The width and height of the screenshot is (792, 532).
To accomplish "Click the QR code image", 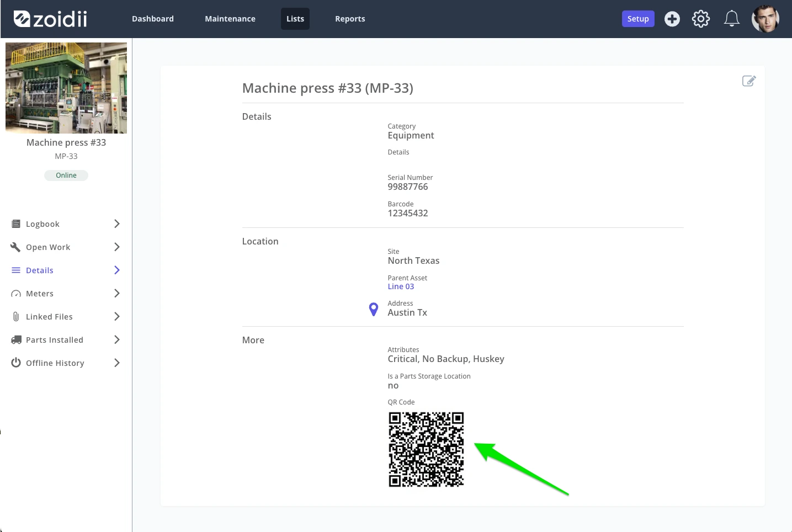I will (x=426, y=449).
